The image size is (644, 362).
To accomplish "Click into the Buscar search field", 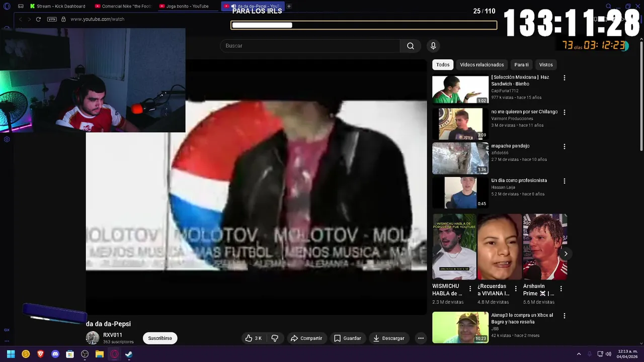I will tap(310, 46).
